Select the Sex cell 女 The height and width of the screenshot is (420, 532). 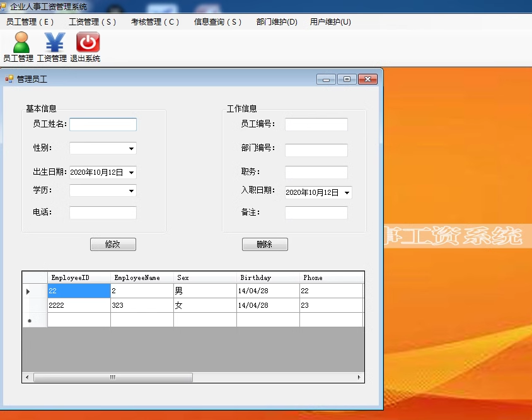pos(205,305)
